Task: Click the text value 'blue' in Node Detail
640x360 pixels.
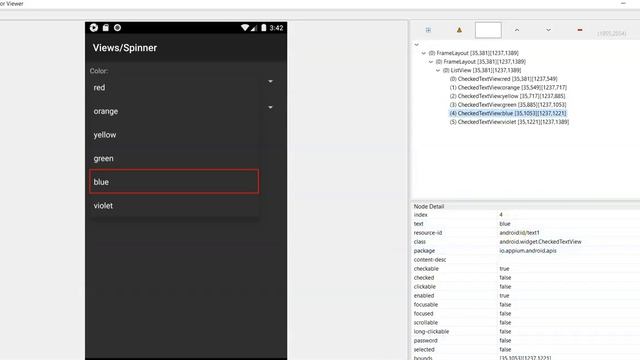Action: 505,224
